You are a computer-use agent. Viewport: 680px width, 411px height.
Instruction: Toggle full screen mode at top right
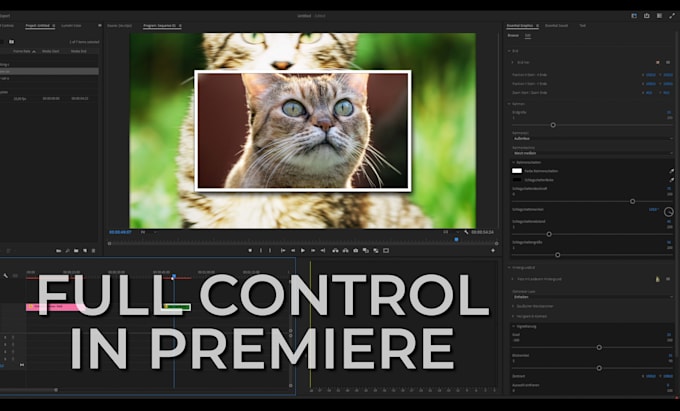[x=672, y=16]
